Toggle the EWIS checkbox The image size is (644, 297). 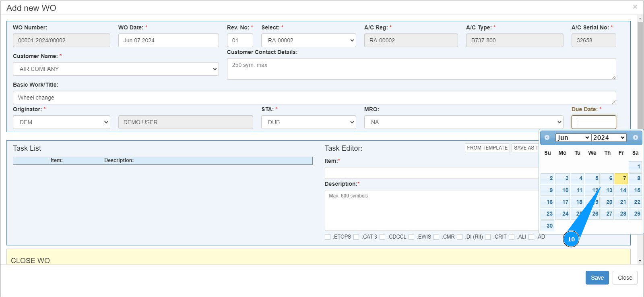(x=411, y=237)
